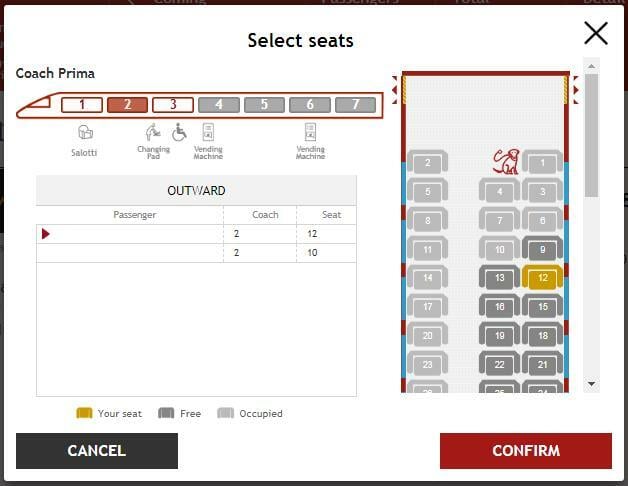Select first passenger row arrow
Screen dimensions: 628x486
click(46, 234)
